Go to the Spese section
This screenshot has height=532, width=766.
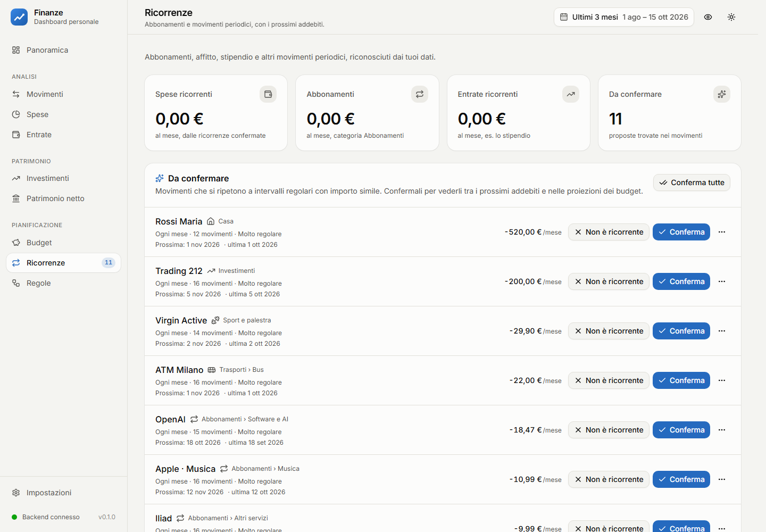[x=63, y=114]
